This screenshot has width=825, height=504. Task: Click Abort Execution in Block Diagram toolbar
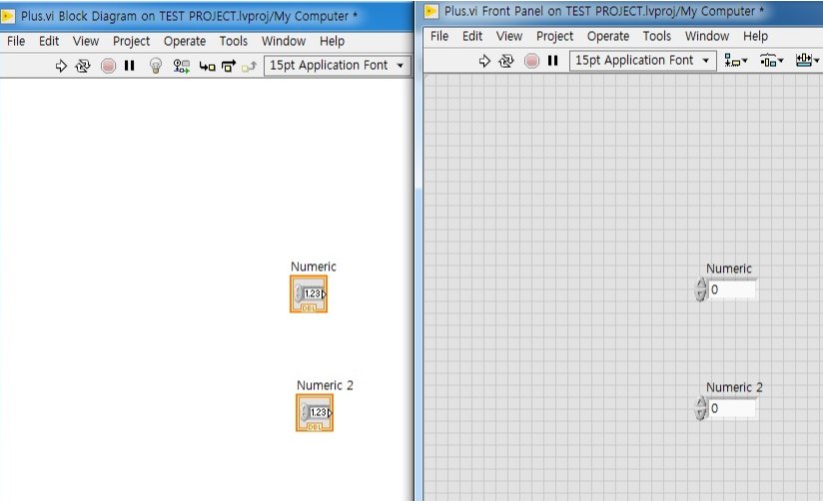[109, 66]
